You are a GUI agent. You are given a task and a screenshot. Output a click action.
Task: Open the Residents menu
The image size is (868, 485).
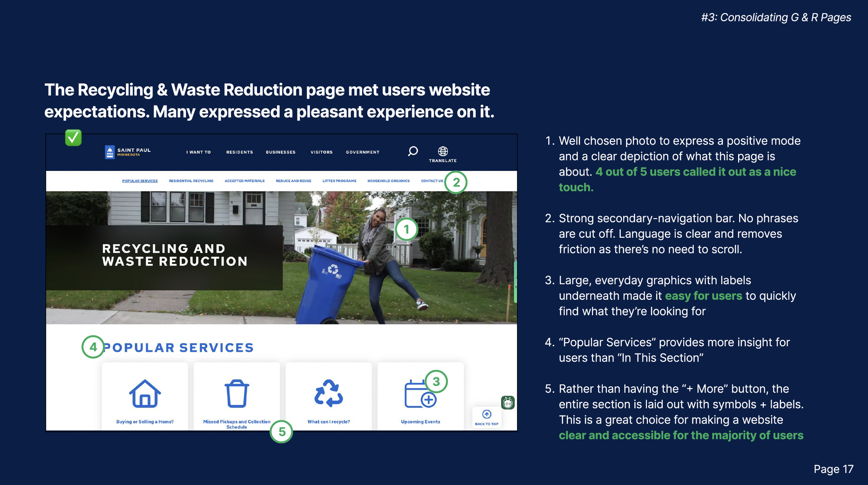pos(240,152)
